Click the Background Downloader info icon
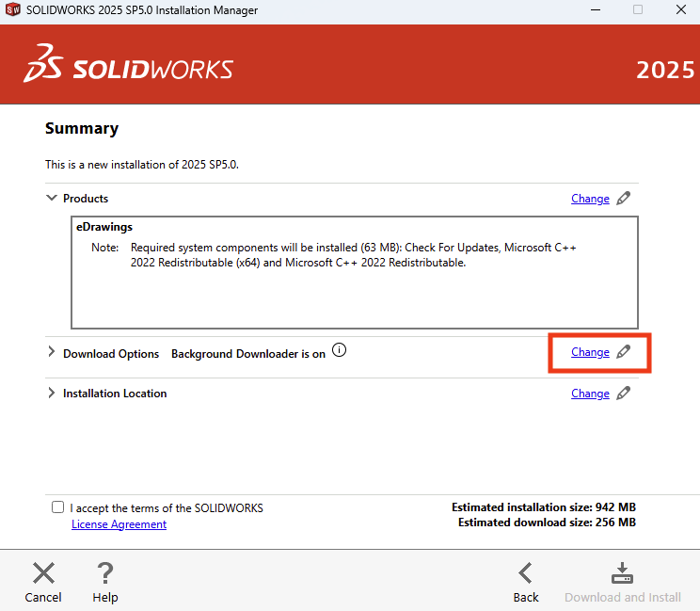Viewport: 700px width, 611px height. (x=340, y=351)
